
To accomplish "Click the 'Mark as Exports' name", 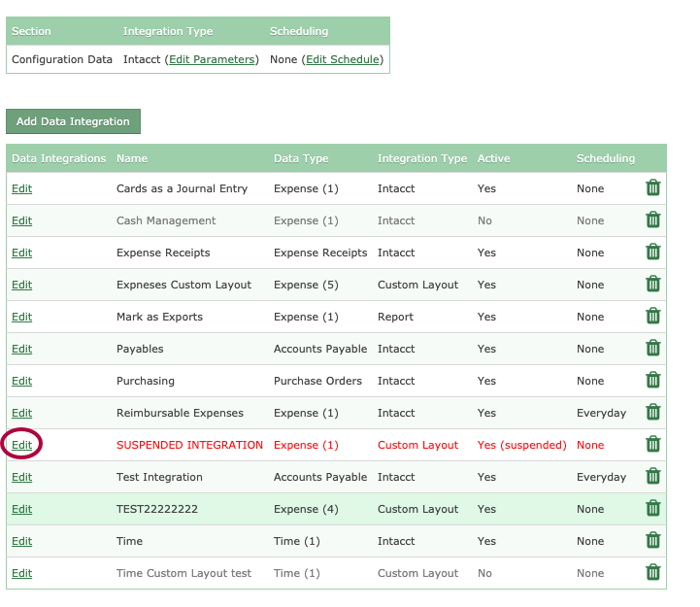I will [x=160, y=317].
